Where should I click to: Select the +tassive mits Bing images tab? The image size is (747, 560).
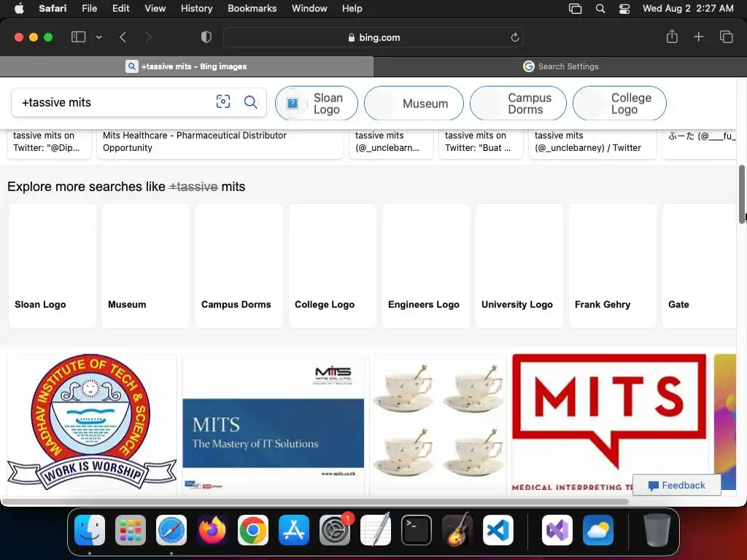coord(186,66)
